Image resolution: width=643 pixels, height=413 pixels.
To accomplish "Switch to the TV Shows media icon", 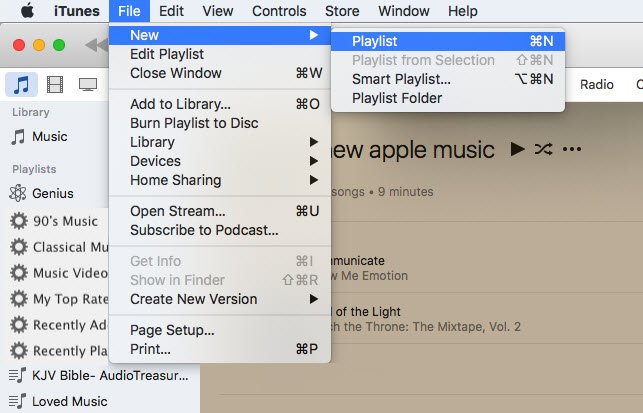I will tap(88, 85).
